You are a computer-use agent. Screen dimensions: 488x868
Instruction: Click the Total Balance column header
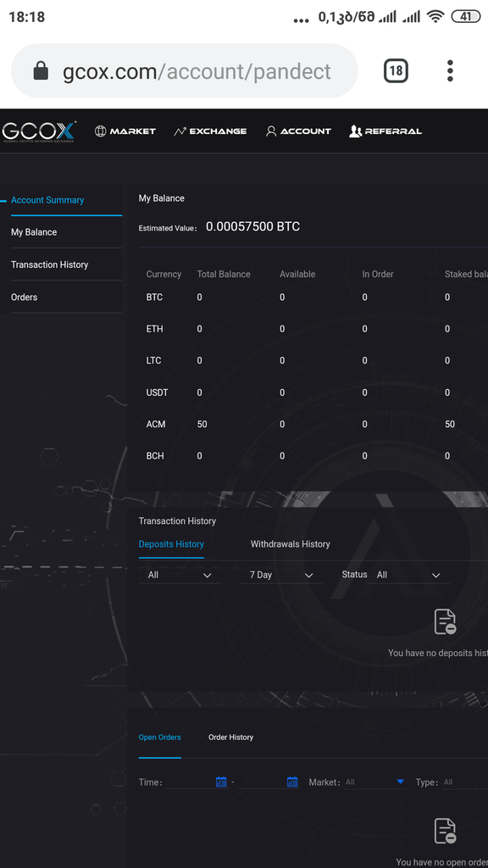tap(224, 274)
